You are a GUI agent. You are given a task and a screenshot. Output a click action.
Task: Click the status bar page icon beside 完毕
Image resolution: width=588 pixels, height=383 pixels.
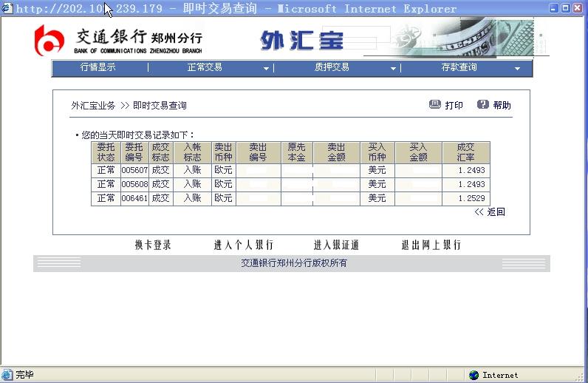click(x=7, y=374)
